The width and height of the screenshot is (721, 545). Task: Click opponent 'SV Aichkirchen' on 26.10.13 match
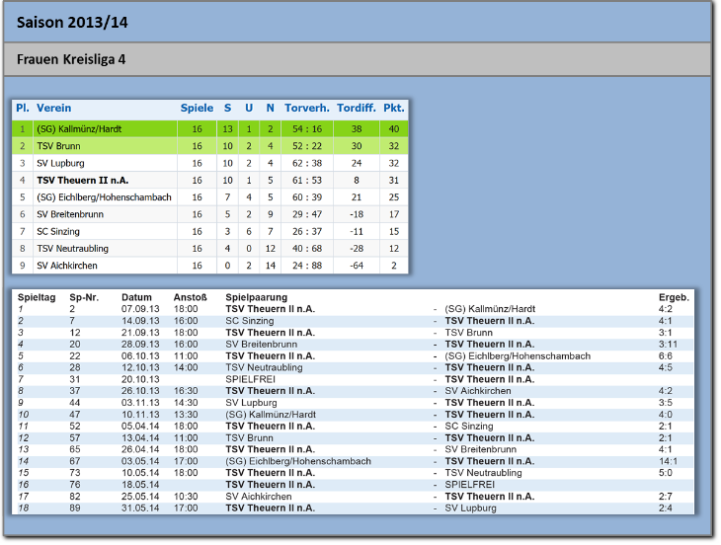point(478,391)
